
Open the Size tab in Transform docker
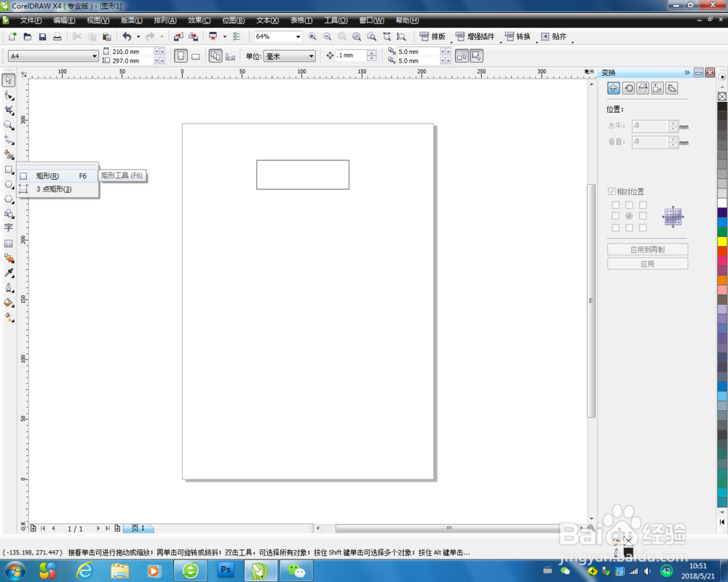(x=657, y=88)
